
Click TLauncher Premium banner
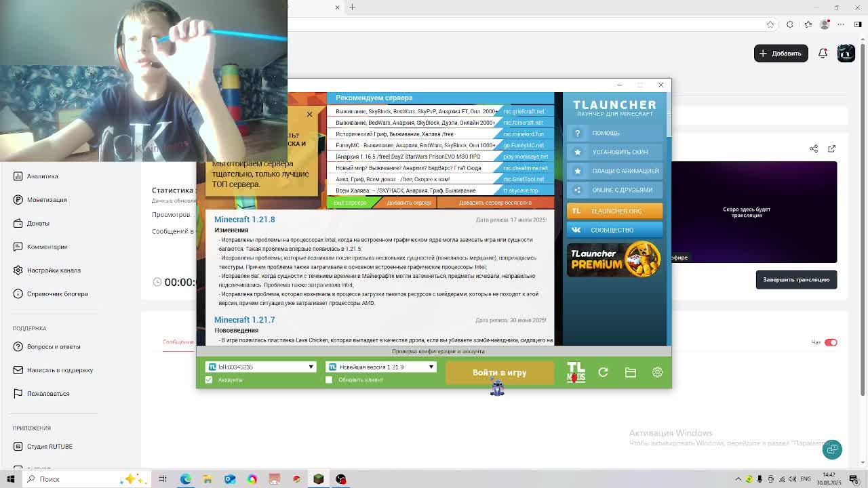pyautogui.click(x=614, y=259)
